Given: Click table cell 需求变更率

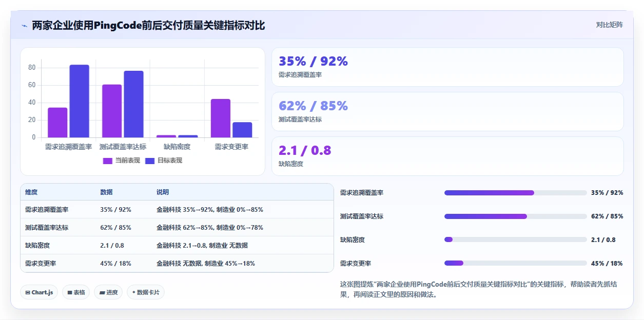Looking at the screenshot, I should [41, 264].
